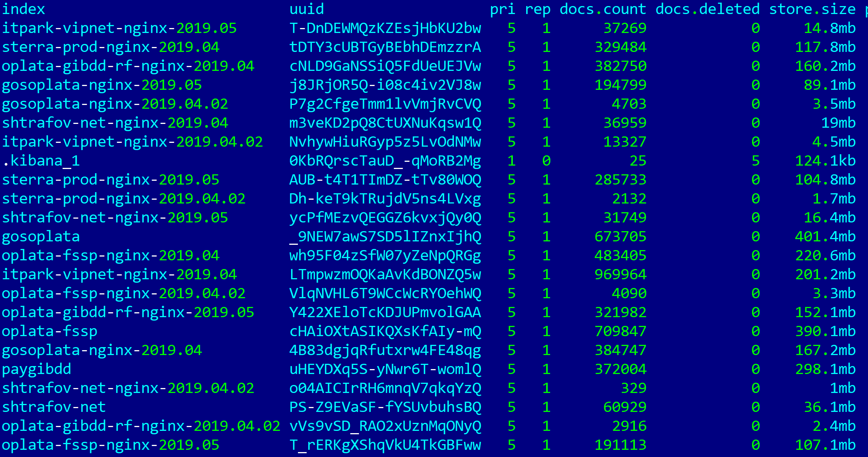Click docs.deleted value 5 for .kibana_1
This screenshot has width=868, height=457.
[x=756, y=161]
